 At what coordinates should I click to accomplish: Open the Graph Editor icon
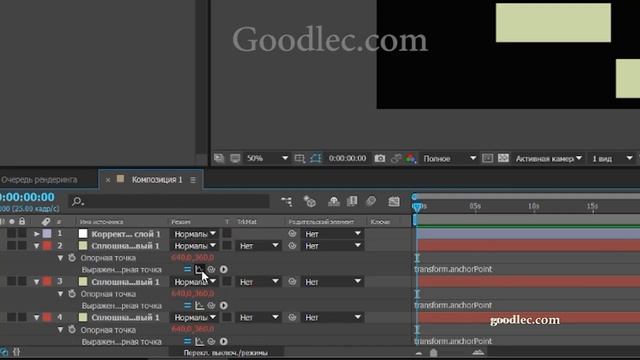pyautogui.click(x=394, y=201)
